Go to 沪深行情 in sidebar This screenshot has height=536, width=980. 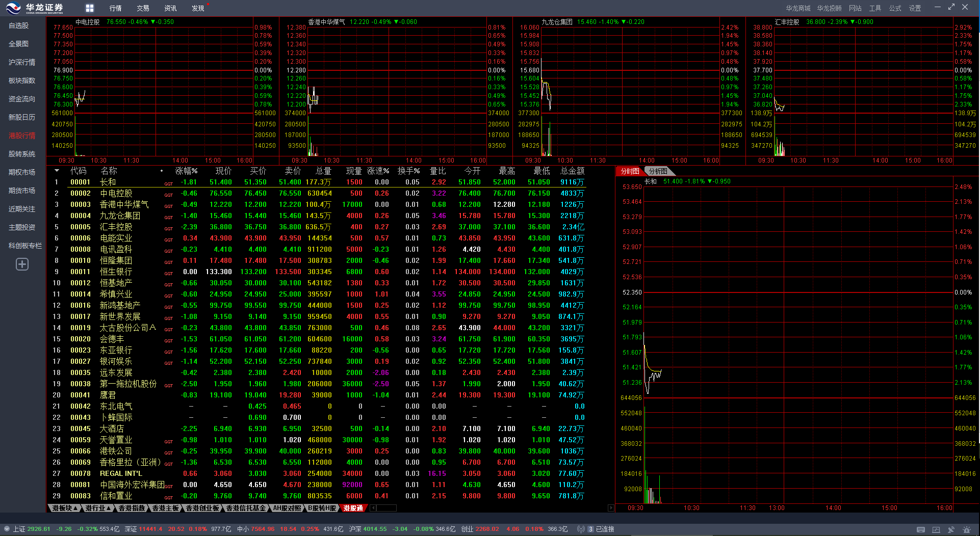[22, 62]
